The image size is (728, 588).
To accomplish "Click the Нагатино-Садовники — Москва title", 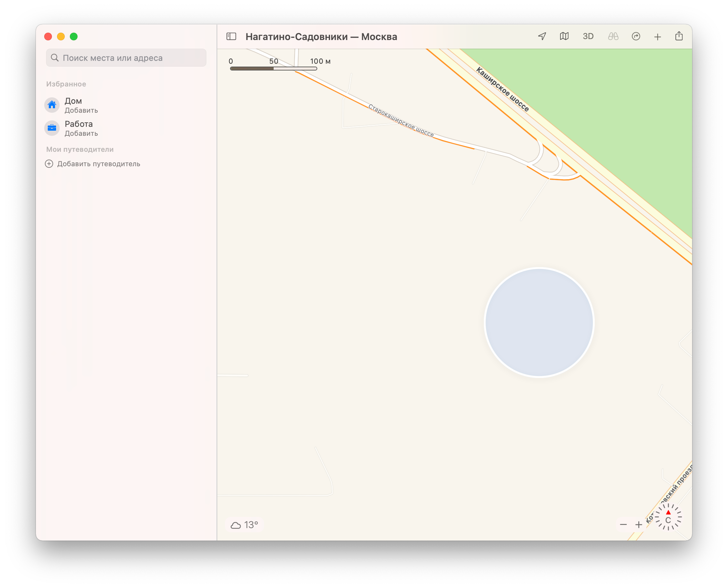I will [321, 37].
